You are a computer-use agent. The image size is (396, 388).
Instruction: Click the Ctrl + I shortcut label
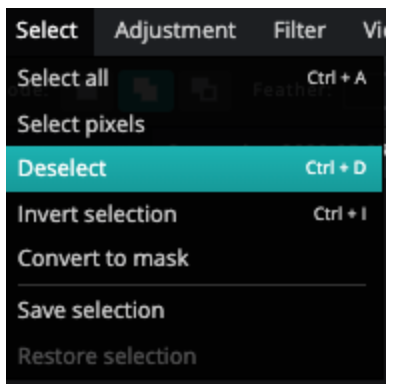click(340, 214)
